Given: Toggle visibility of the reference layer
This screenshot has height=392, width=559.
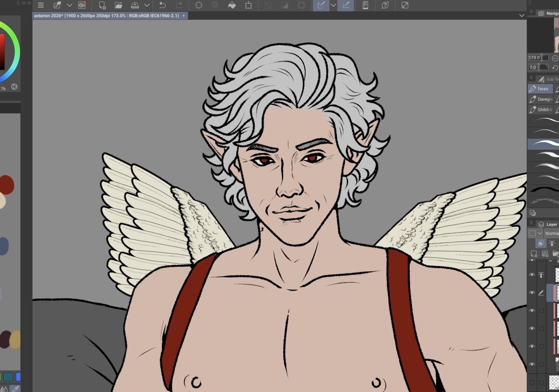Looking at the screenshot, I should 532,275.
